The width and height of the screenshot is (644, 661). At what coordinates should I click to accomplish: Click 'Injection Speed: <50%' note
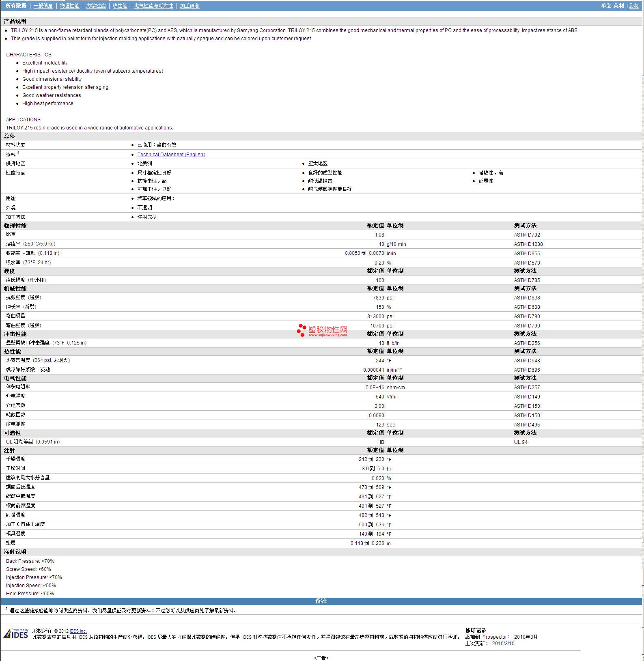point(31,586)
